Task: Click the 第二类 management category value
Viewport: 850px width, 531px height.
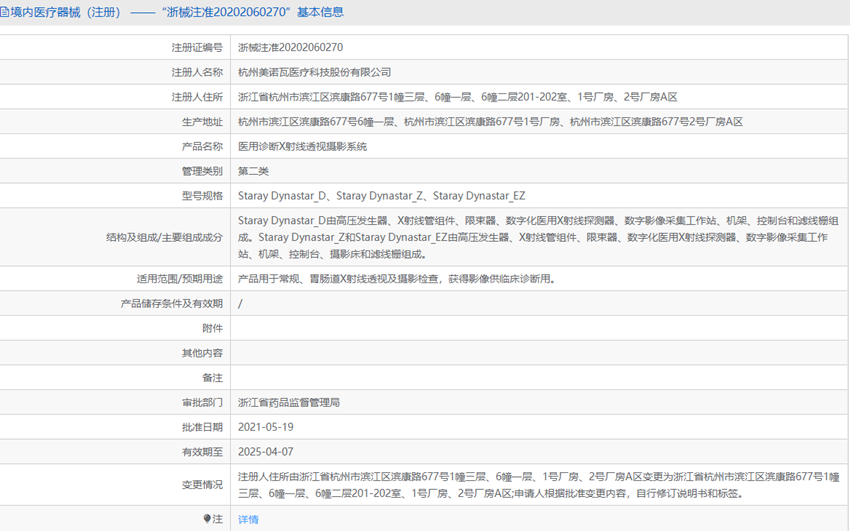Action: tap(254, 172)
